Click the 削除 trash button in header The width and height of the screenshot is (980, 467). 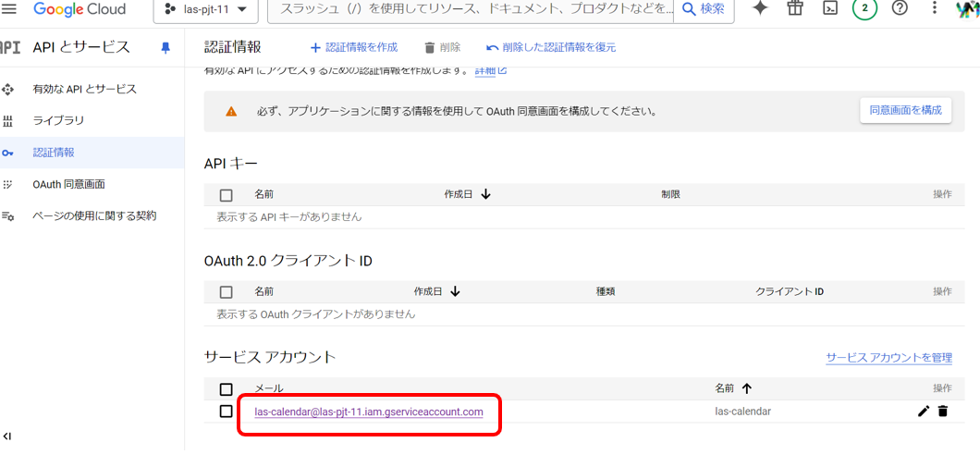tap(442, 47)
